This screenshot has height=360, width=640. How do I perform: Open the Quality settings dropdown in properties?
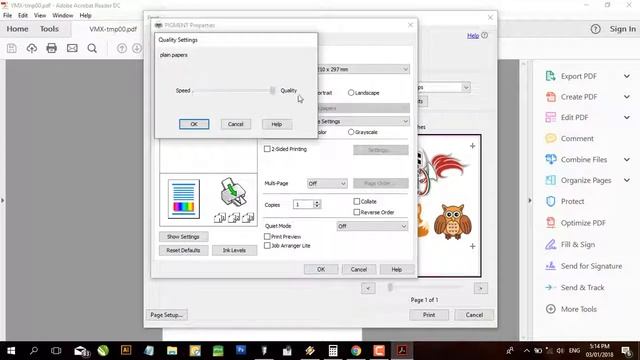point(363,121)
